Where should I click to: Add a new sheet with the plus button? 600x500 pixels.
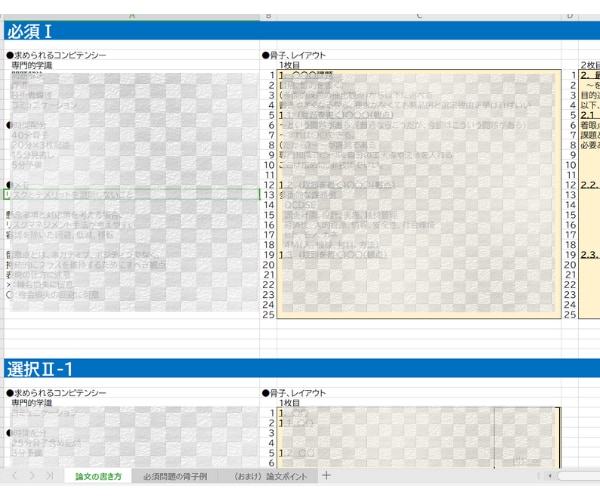click(x=326, y=476)
